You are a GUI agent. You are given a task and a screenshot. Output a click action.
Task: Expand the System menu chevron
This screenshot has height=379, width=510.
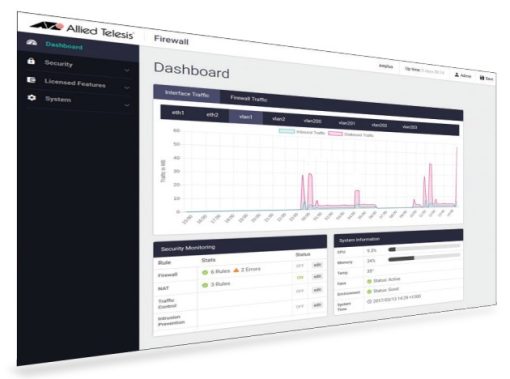[127, 105]
